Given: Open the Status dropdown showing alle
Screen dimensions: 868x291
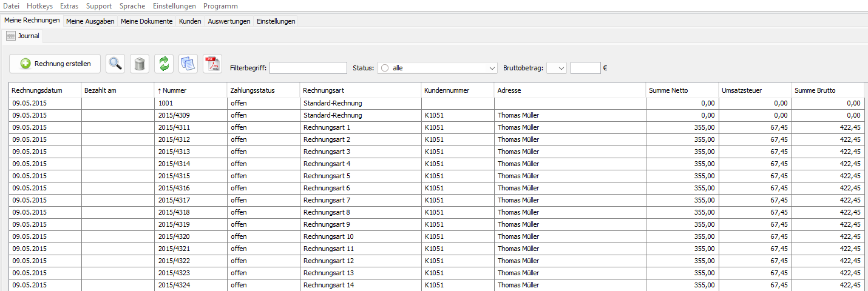Looking at the screenshot, I should [x=438, y=68].
